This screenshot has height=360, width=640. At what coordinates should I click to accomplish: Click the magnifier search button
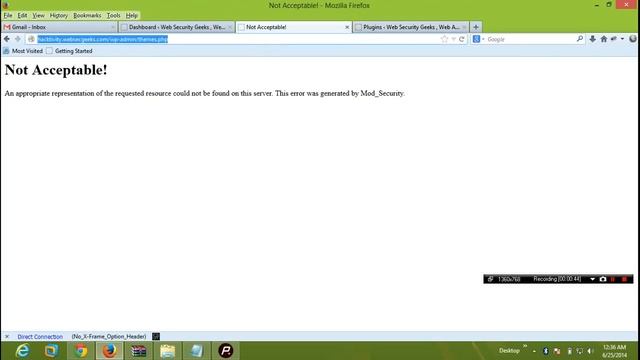click(580, 39)
